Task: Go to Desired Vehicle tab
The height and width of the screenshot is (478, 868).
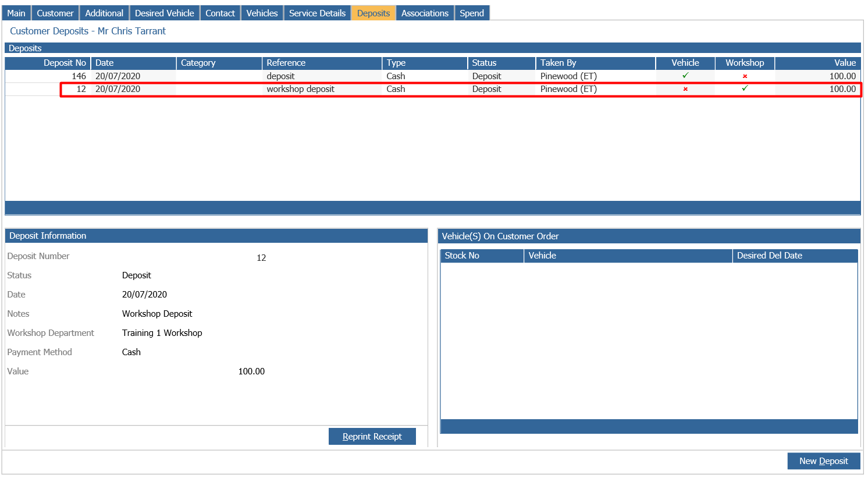Action: tap(165, 13)
